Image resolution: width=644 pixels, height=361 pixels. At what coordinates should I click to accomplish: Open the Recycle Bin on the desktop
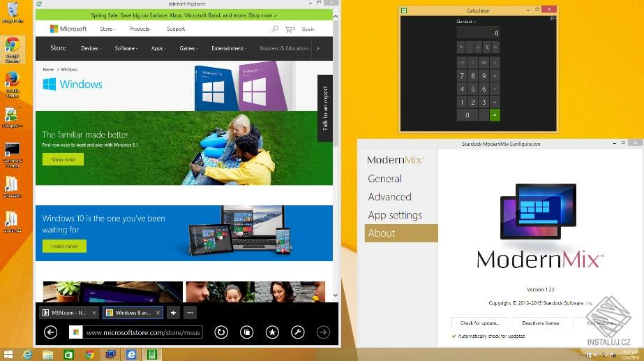pos(13,13)
